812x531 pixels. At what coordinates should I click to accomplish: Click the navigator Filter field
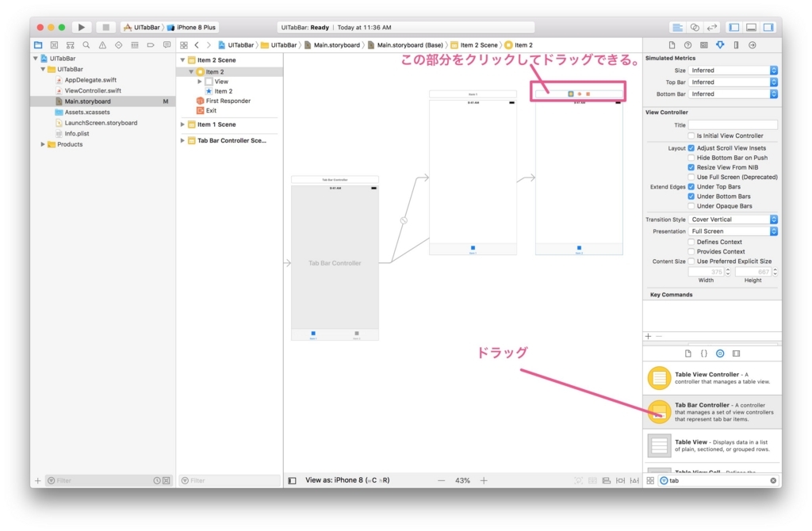pyautogui.click(x=101, y=481)
